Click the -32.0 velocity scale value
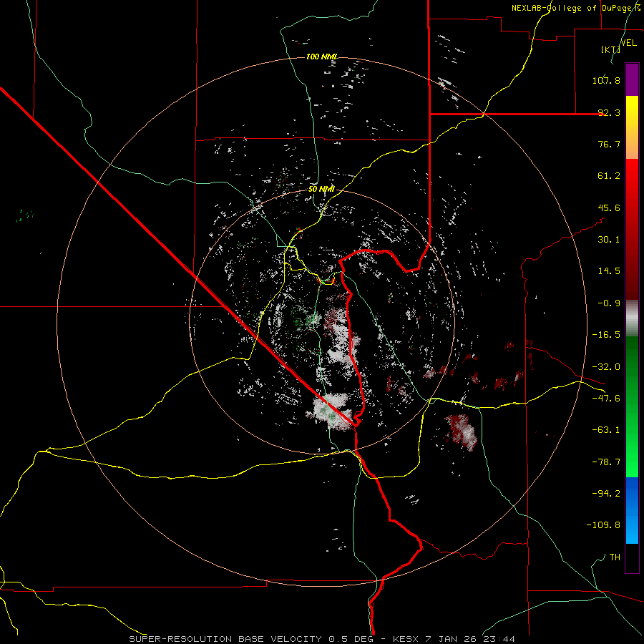 (x=606, y=367)
